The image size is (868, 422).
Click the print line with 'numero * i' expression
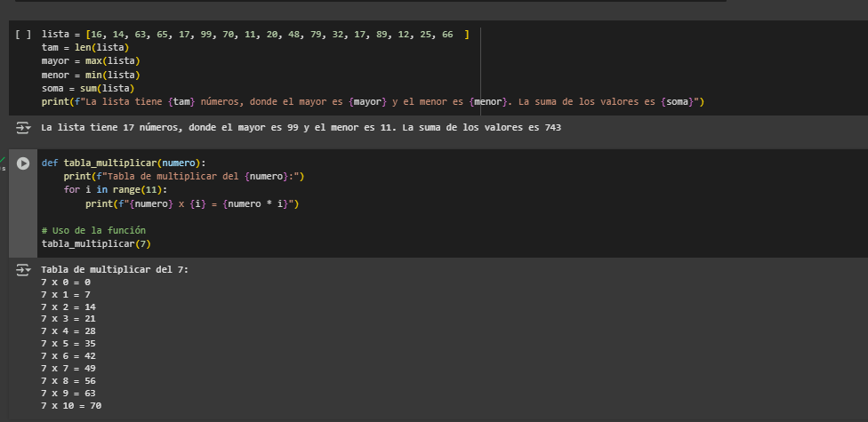(192, 204)
